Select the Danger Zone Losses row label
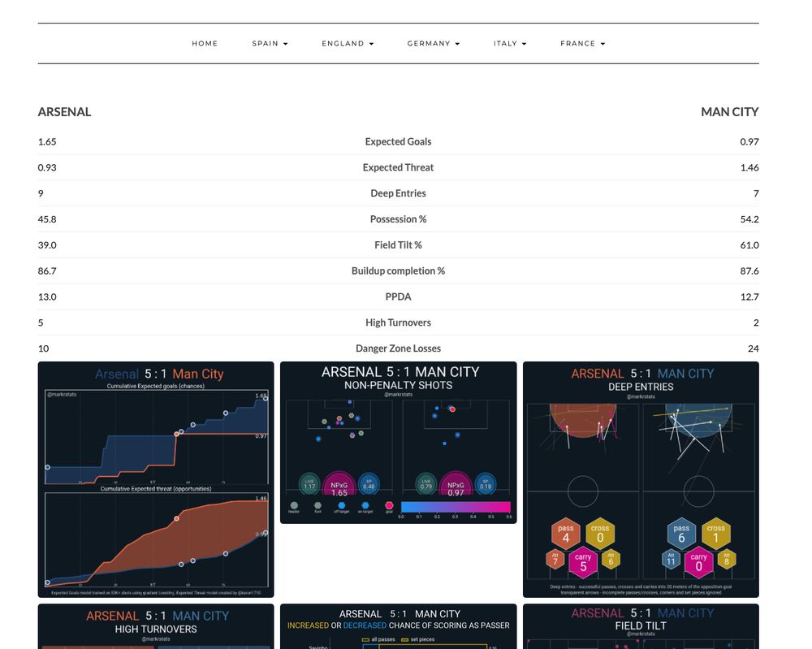812x649 pixels. point(398,348)
